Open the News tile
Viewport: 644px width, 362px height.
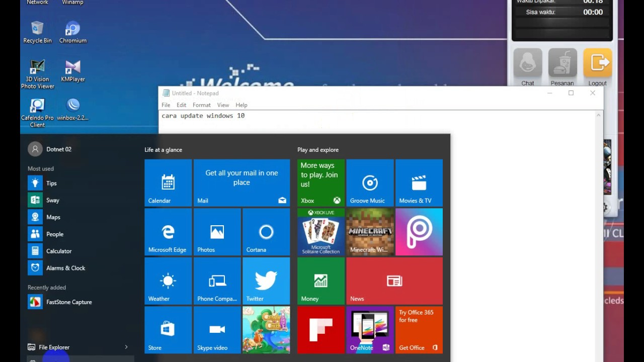click(394, 281)
